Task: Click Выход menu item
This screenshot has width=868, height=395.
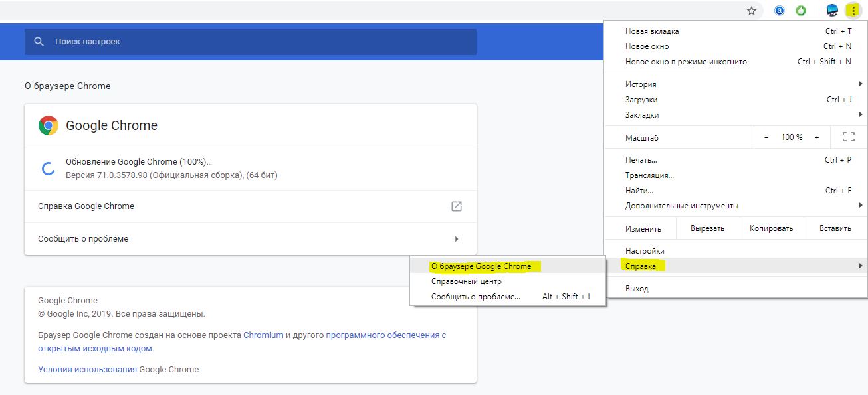Action: [x=736, y=289]
